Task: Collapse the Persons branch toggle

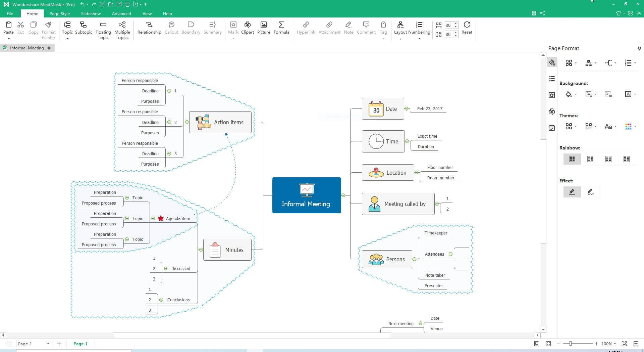Action: click(415, 259)
